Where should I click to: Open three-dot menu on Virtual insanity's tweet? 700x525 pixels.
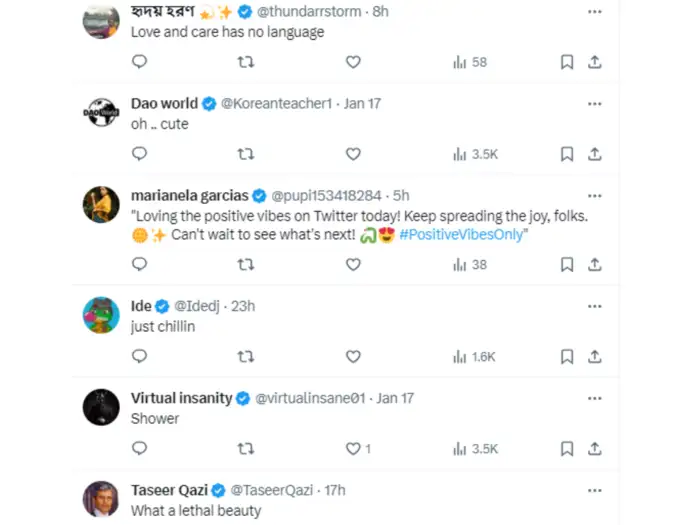(595, 398)
